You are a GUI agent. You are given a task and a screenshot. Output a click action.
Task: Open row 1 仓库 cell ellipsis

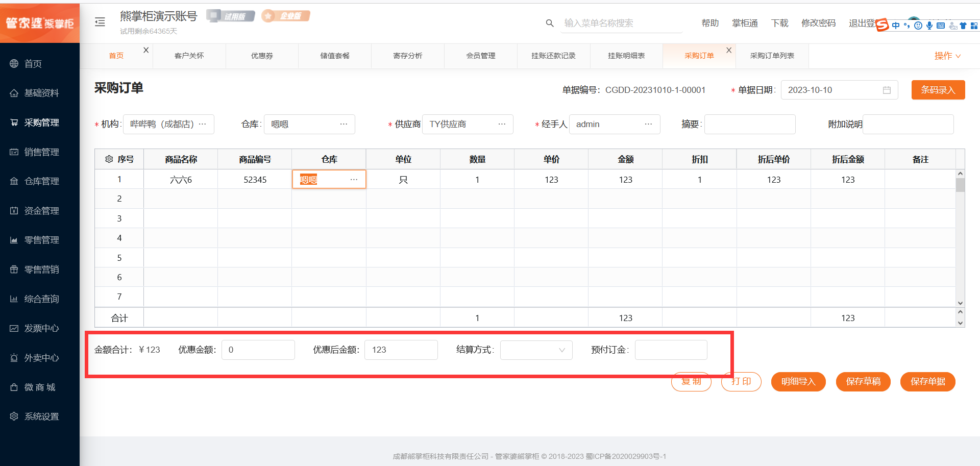(354, 180)
